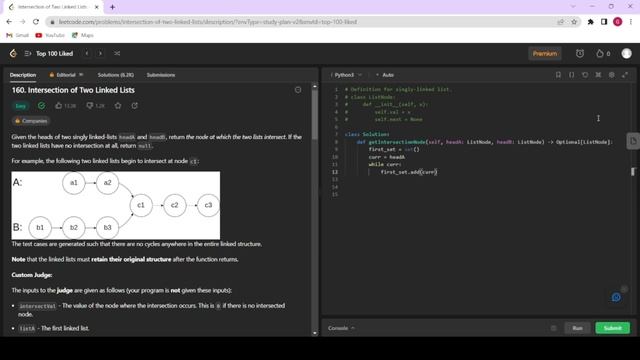Open Chrome tab search dropdown
Screen dimensions: 640x360
click(573, 7)
